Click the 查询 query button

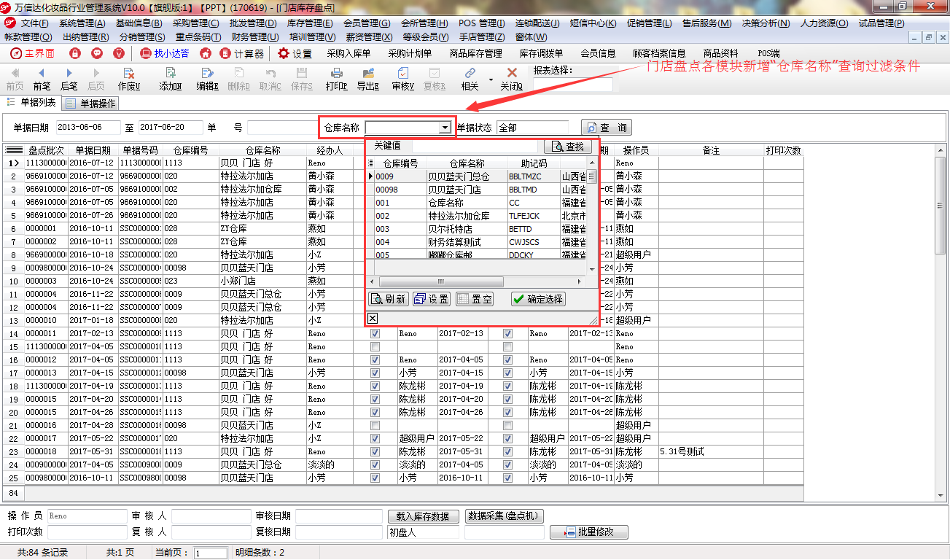pos(607,128)
